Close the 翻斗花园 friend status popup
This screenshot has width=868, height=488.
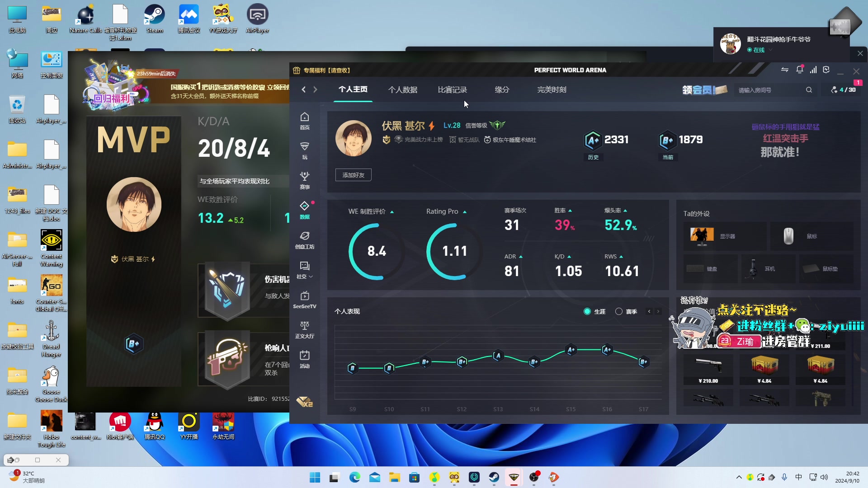click(860, 53)
